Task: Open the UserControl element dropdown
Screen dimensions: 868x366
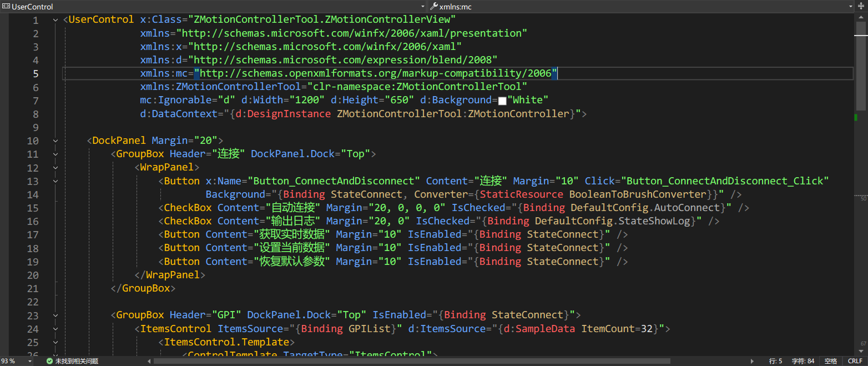Action: click(x=423, y=7)
